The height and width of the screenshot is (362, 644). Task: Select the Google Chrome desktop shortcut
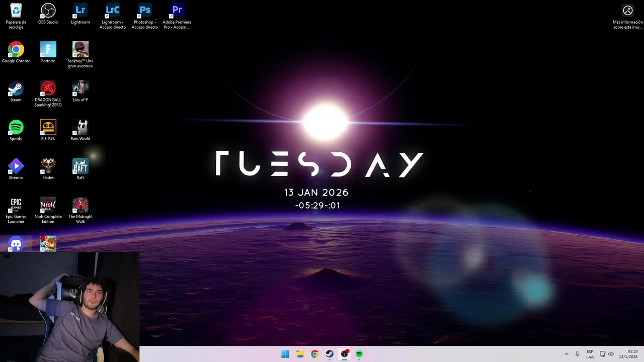coord(16,53)
